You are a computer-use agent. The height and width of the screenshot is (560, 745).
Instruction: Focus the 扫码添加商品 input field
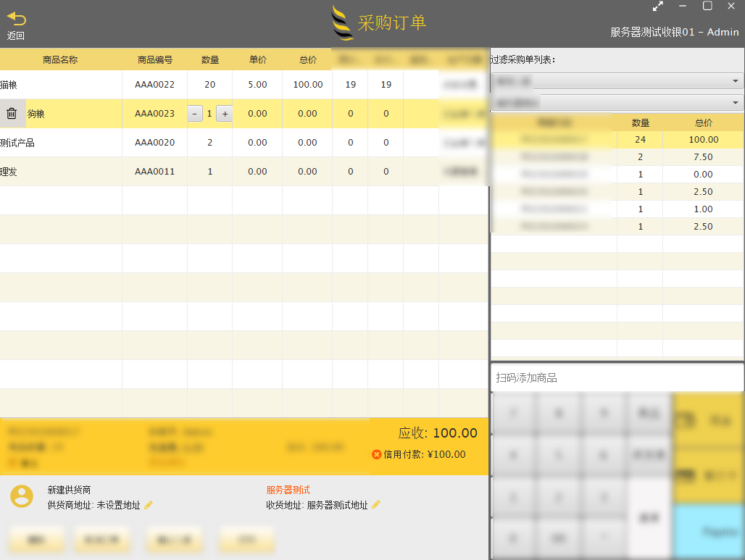617,377
